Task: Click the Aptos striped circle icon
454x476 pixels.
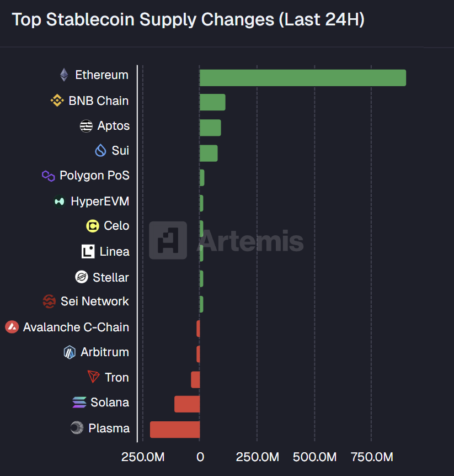Action: pyautogui.click(x=86, y=126)
